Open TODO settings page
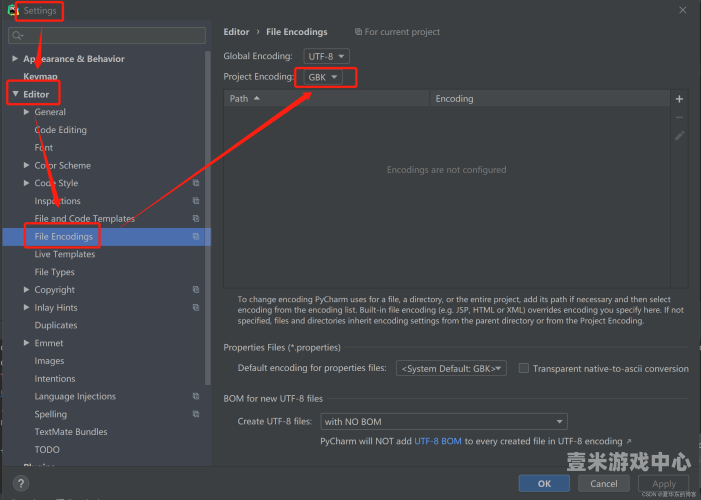 (47, 449)
